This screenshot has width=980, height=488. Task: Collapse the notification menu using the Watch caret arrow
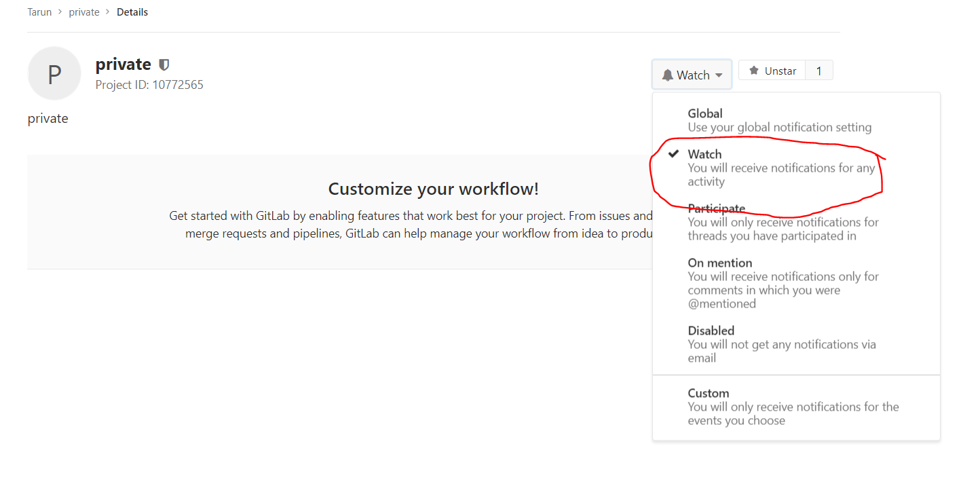719,75
